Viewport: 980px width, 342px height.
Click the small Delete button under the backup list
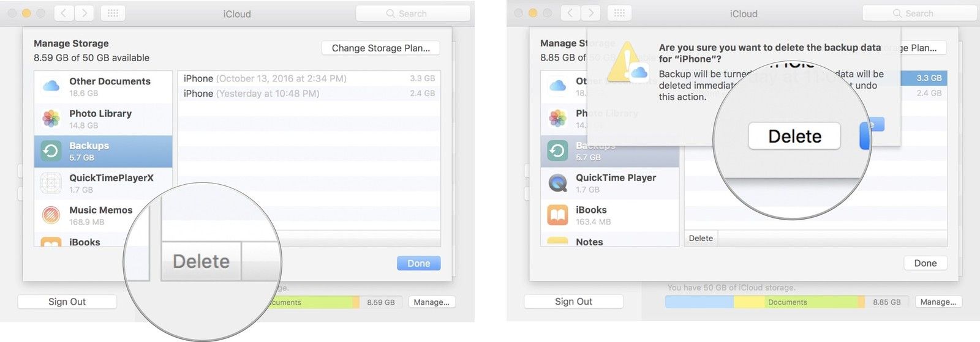coord(701,238)
